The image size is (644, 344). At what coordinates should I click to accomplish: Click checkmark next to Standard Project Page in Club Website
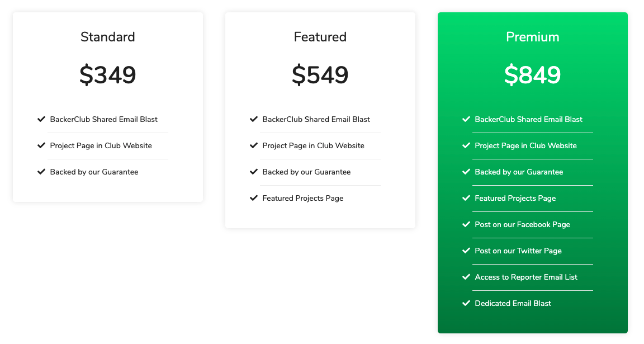pos(41,145)
